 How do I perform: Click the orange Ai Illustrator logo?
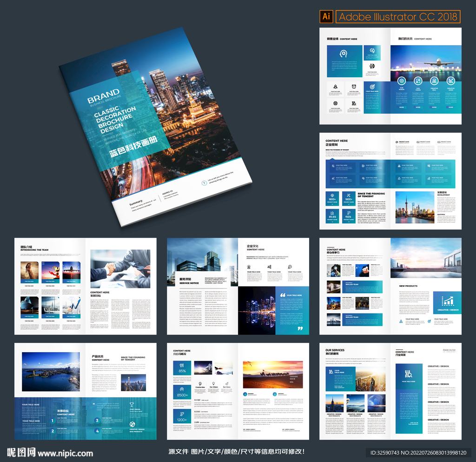[x=326, y=16]
